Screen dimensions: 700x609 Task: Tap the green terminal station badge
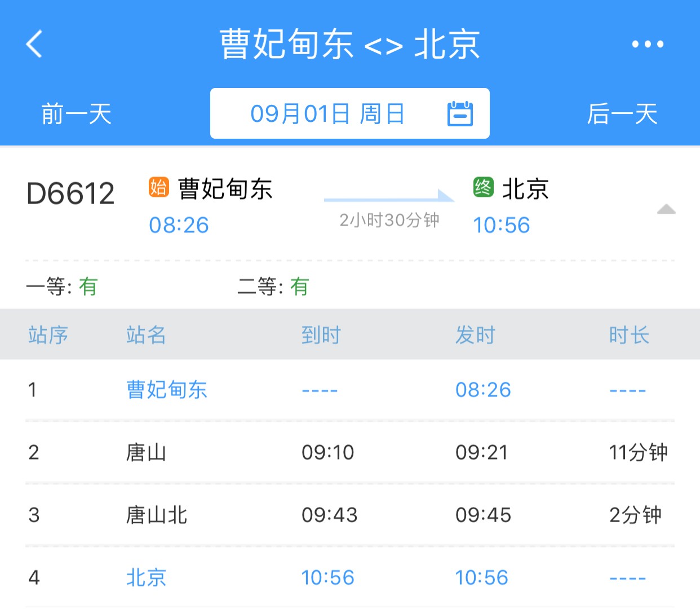[483, 187]
